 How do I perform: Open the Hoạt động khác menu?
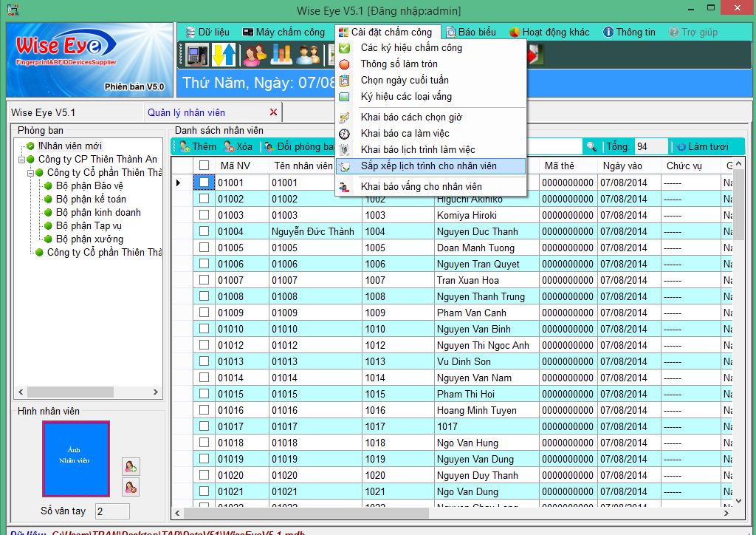tap(549, 33)
